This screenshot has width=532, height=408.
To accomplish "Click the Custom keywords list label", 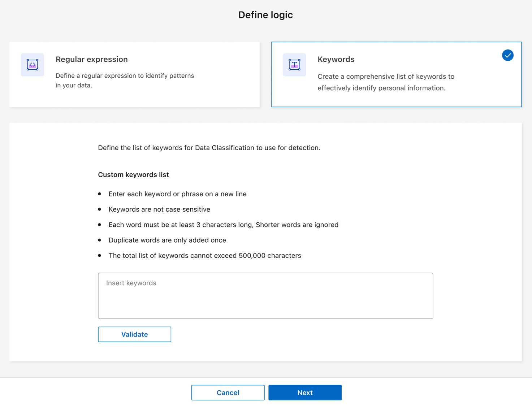I will (x=133, y=174).
